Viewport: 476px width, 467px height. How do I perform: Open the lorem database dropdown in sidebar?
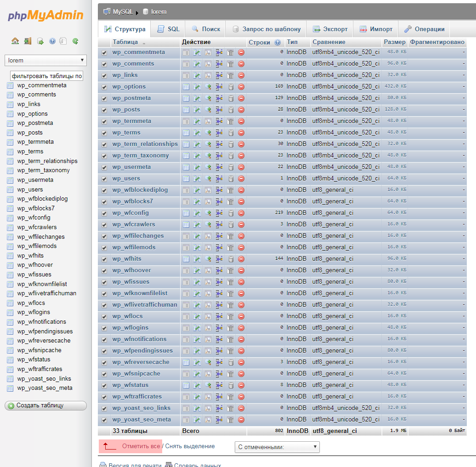pyautogui.click(x=45, y=61)
